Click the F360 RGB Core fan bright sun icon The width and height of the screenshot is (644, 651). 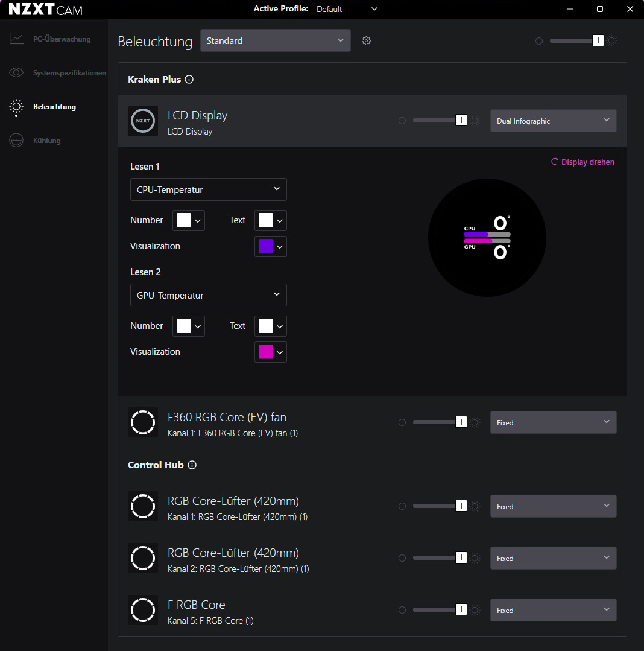click(475, 422)
